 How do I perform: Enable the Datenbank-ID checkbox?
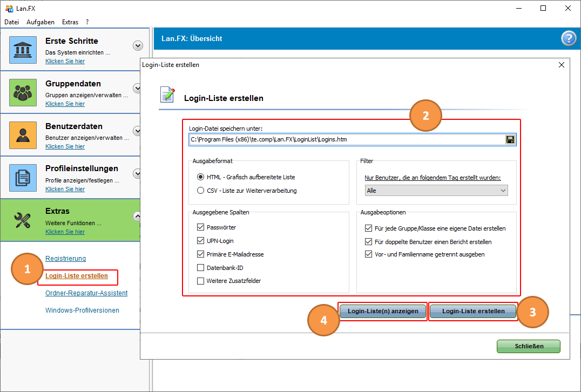pyautogui.click(x=201, y=268)
